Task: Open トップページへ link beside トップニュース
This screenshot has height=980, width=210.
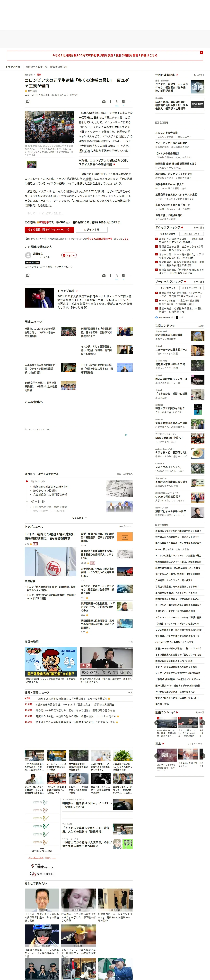Action: pos(125,527)
